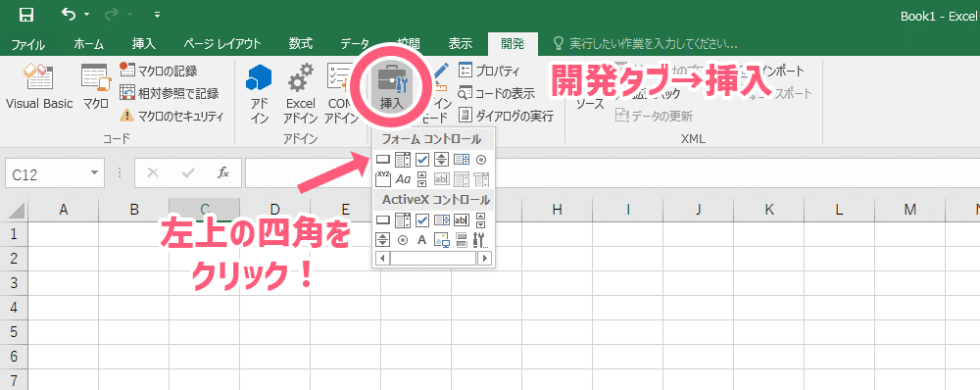Switch to the ページ レイアウト tab
Screen dimensions: 980x390
[222, 44]
